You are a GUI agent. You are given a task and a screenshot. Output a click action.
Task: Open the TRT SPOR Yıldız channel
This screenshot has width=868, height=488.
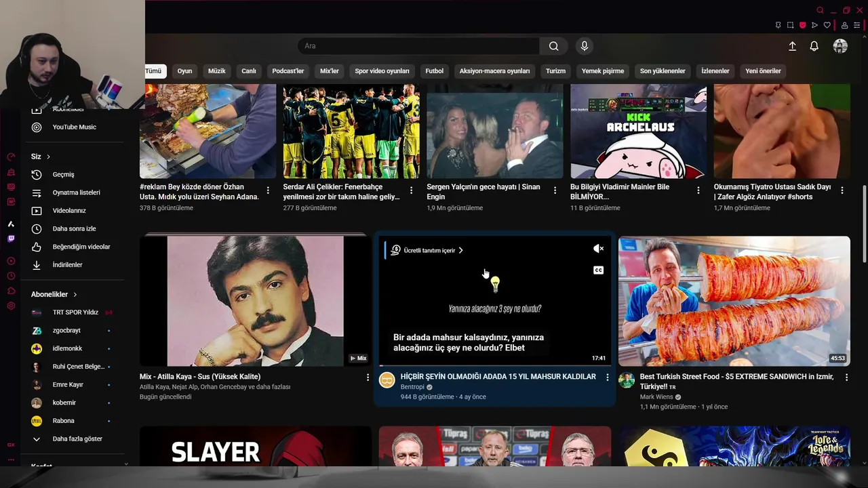coord(75,312)
